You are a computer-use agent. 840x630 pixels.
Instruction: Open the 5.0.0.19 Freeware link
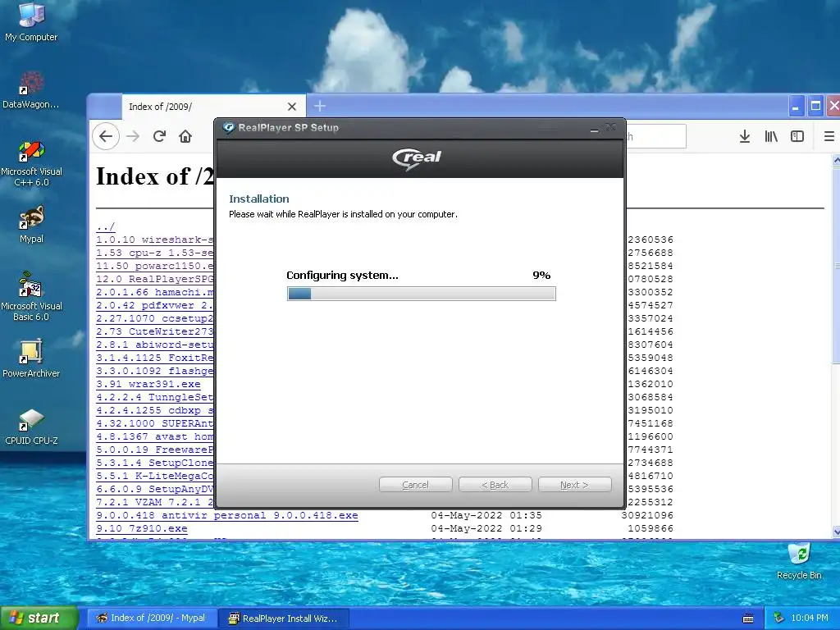155,450
